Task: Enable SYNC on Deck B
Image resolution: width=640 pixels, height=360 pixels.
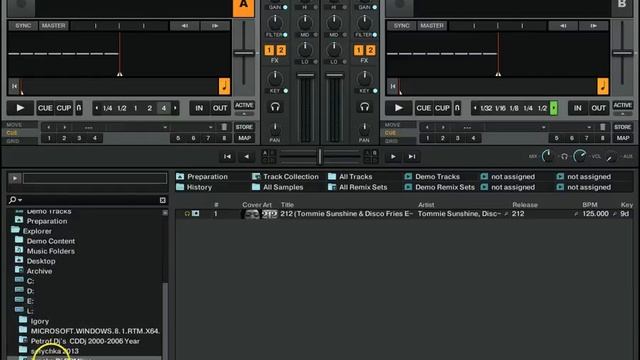Action: pos(402,26)
